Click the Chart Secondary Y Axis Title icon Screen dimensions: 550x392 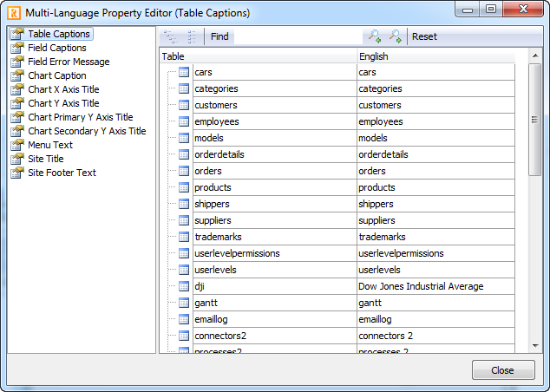pyautogui.click(x=17, y=131)
